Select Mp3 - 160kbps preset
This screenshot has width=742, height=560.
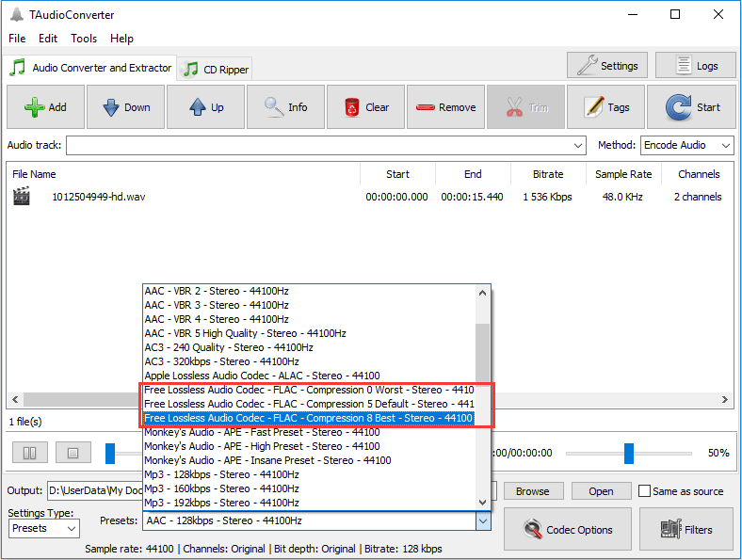pos(309,488)
